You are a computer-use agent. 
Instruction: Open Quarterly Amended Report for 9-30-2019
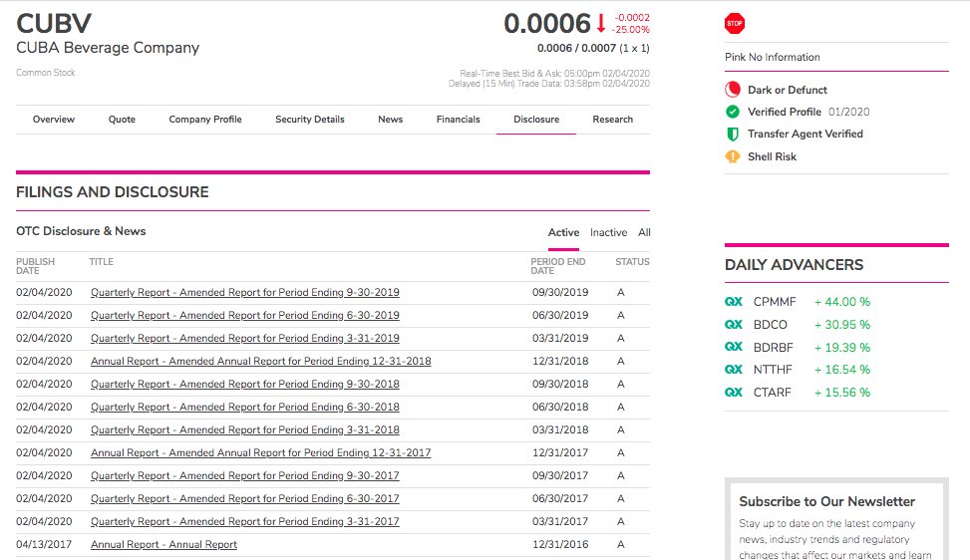(x=245, y=292)
